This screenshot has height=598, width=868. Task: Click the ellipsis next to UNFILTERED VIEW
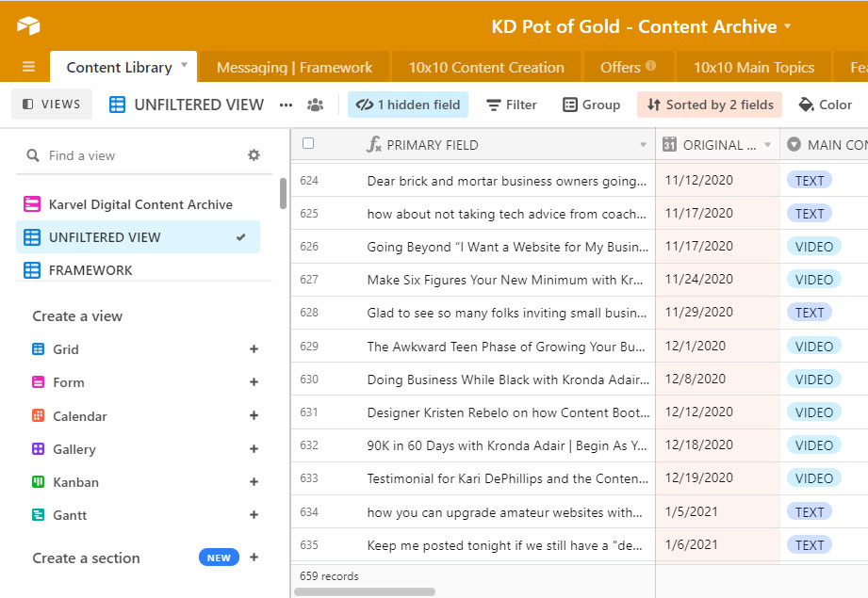point(286,105)
